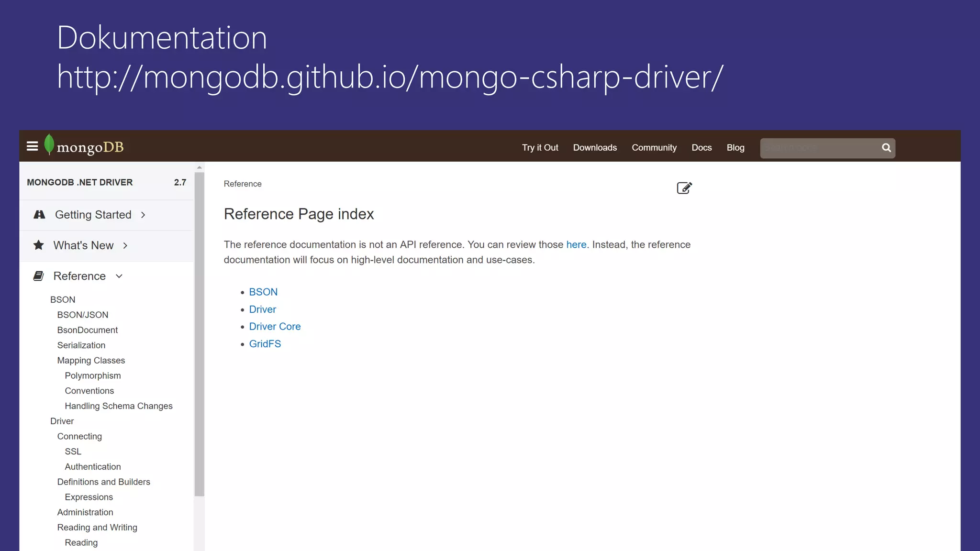Click the sidebar vertical scrollbar thumb
Viewport: 980px width, 551px height.
[200, 334]
